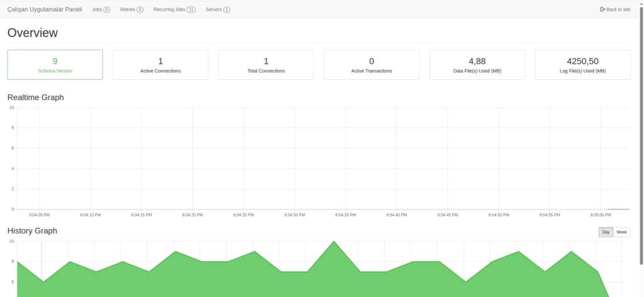The height and width of the screenshot is (297, 644).
Task: Switch the History Graph to Day view
Action: (606, 232)
